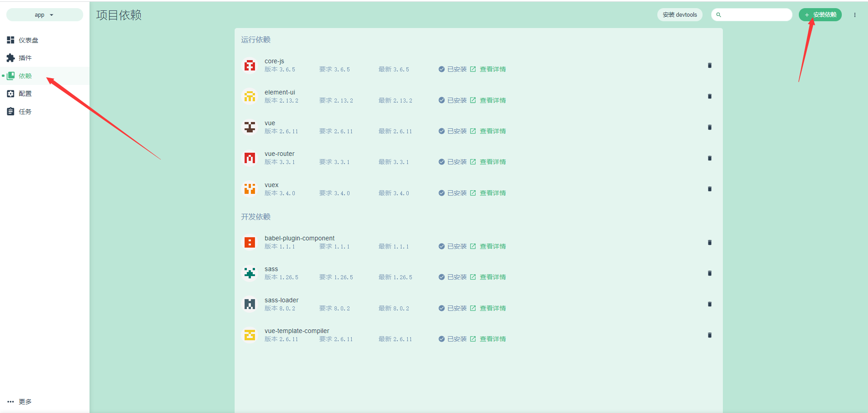Open the 任务 tasks page
This screenshot has height=413, width=868.
pyautogui.click(x=25, y=112)
